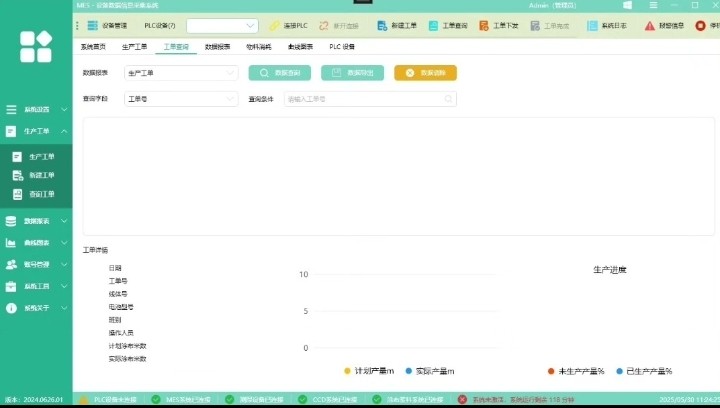This screenshot has width=720, height=408.
Task: Click the 系统设置 hamburger icon in sidebar
Action: [11, 109]
